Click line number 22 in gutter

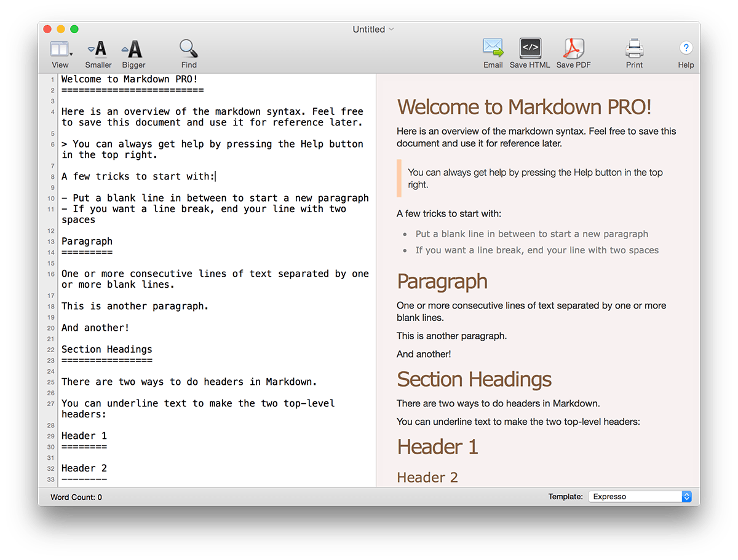pos(51,350)
